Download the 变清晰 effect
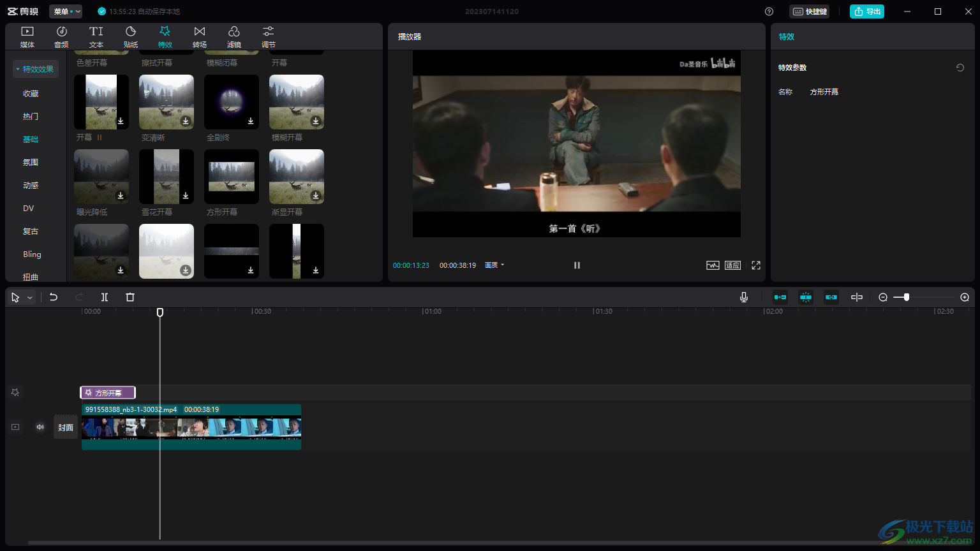 click(186, 121)
